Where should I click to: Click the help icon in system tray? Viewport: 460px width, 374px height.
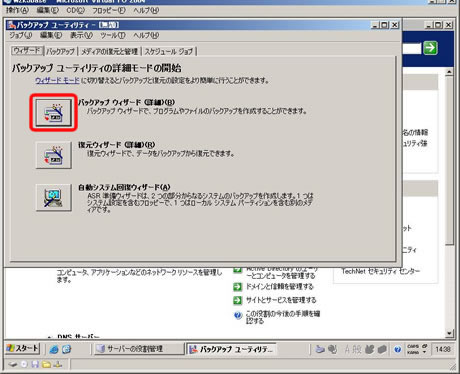click(397, 349)
